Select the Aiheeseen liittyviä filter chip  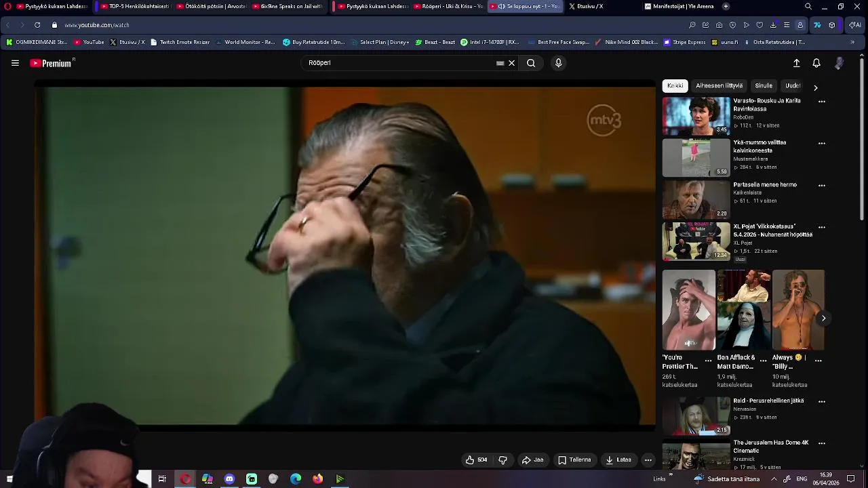pyautogui.click(x=719, y=86)
